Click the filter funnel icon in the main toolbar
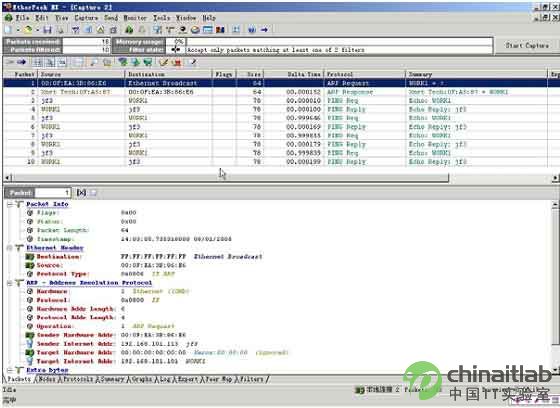560x408 pixels. point(76,30)
